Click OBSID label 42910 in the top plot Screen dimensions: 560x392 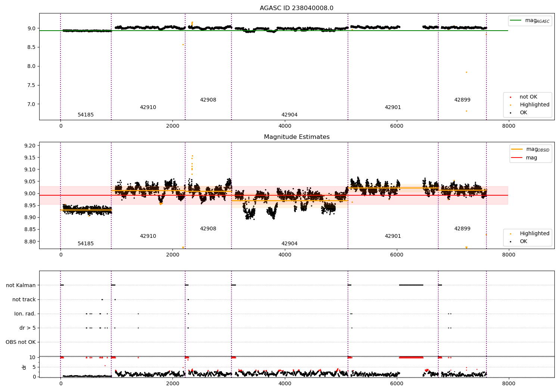coord(148,108)
